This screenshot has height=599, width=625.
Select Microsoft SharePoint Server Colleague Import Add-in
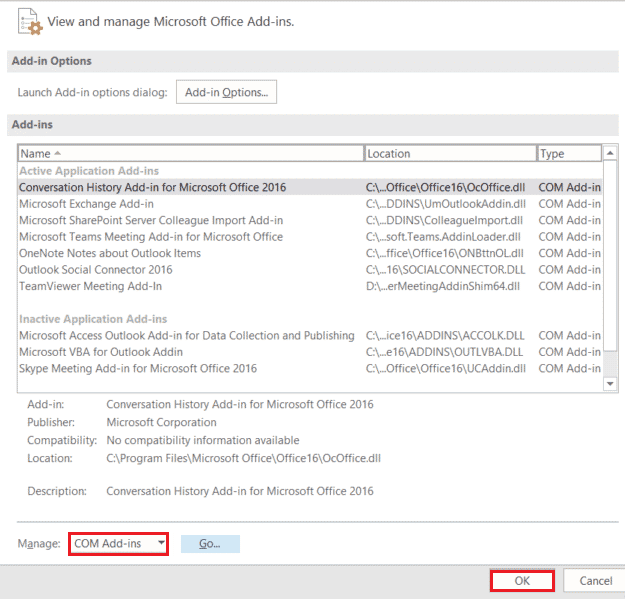coord(310,220)
